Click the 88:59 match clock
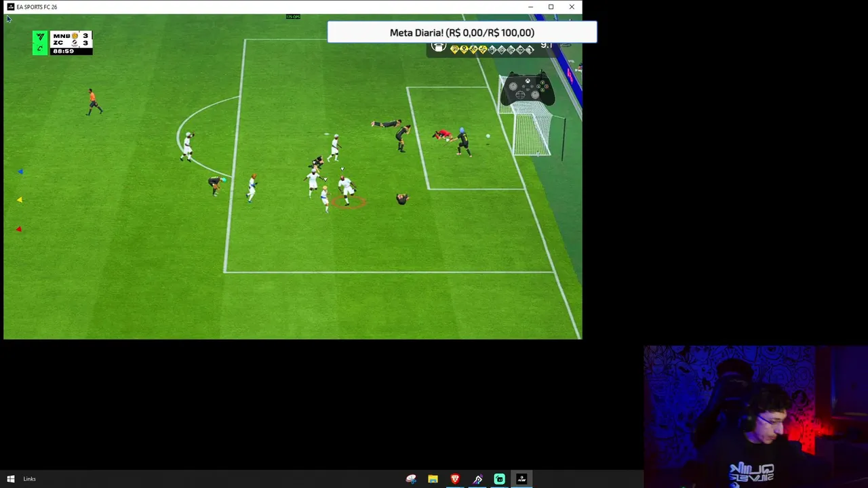The image size is (868, 488). point(62,51)
